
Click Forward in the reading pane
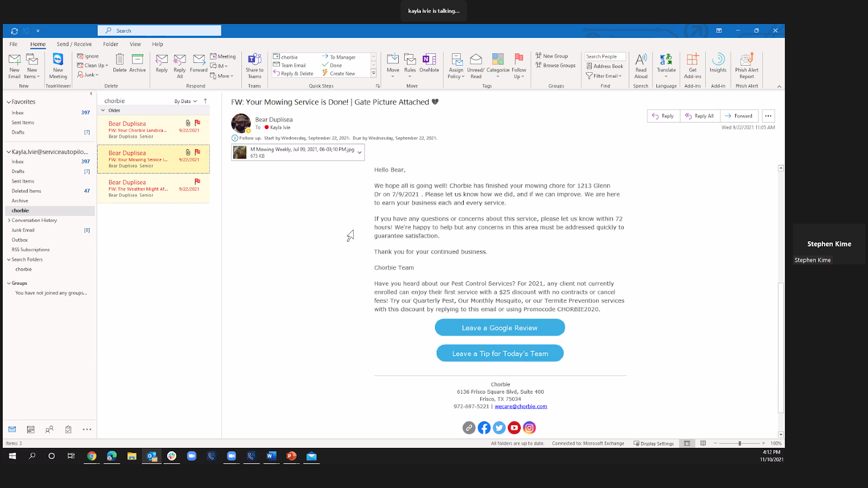pyautogui.click(x=739, y=116)
